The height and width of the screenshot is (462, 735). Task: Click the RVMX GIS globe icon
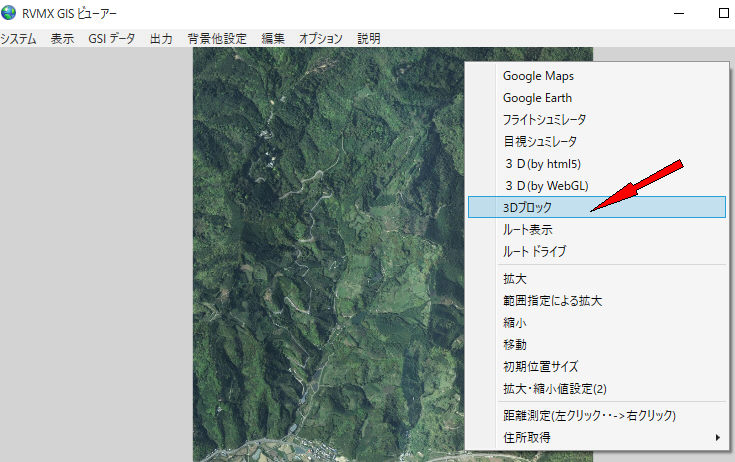pos(9,14)
